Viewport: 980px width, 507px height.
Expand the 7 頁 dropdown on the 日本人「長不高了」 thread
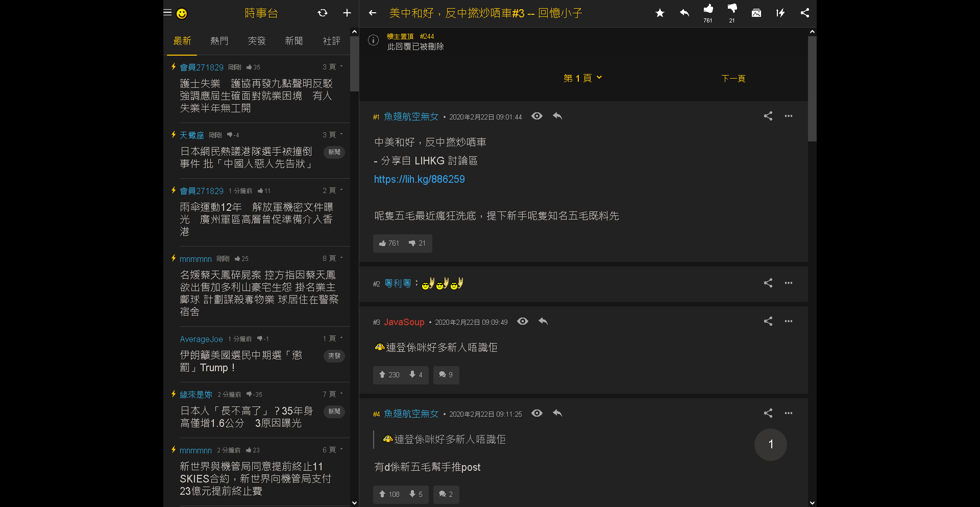tap(333, 394)
